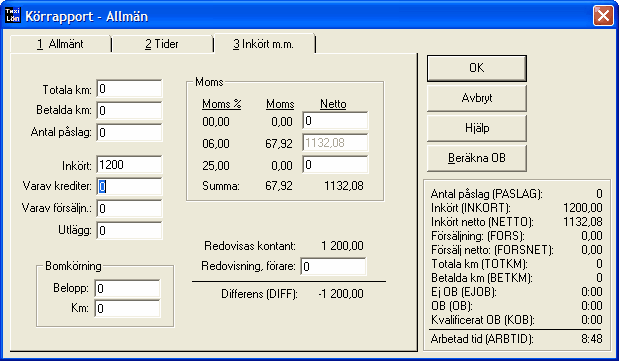Click the Försälj netto: (FORSNET) summary row
This screenshot has height=361, width=619.
516,250
